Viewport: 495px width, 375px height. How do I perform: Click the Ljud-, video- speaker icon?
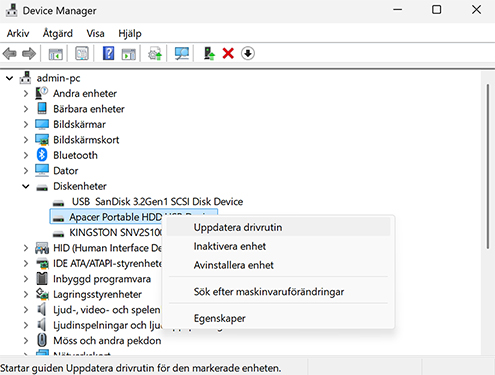point(41,310)
